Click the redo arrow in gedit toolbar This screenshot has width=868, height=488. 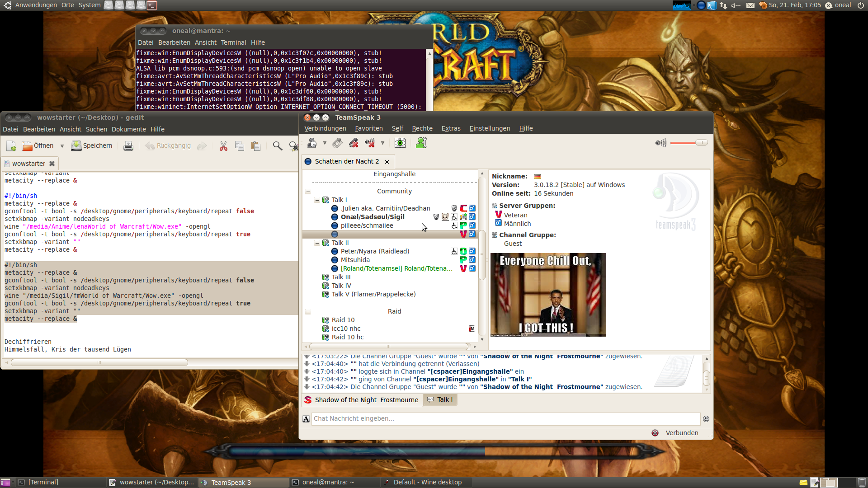tap(202, 146)
